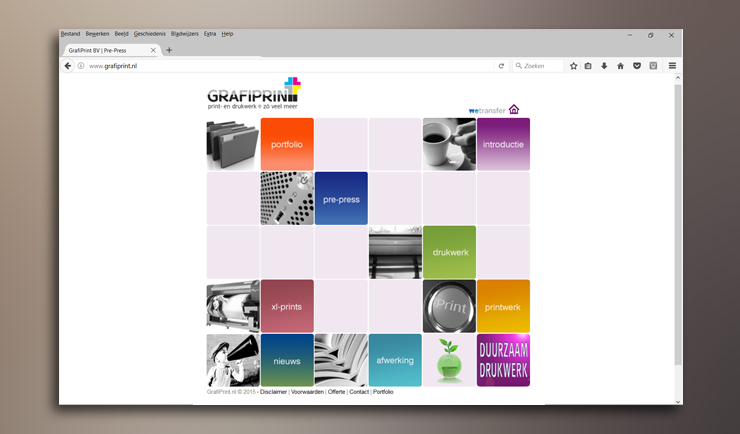Image resolution: width=740 pixels, height=434 pixels.
Task: Open the Portfolio footer link
Action: (x=383, y=392)
